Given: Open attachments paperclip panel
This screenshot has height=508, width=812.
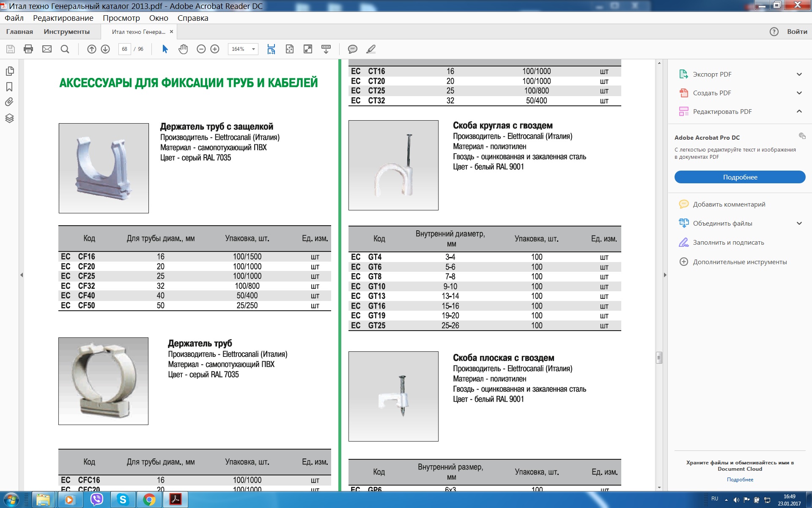Looking at the screenshot, I should tap(9, 102).
